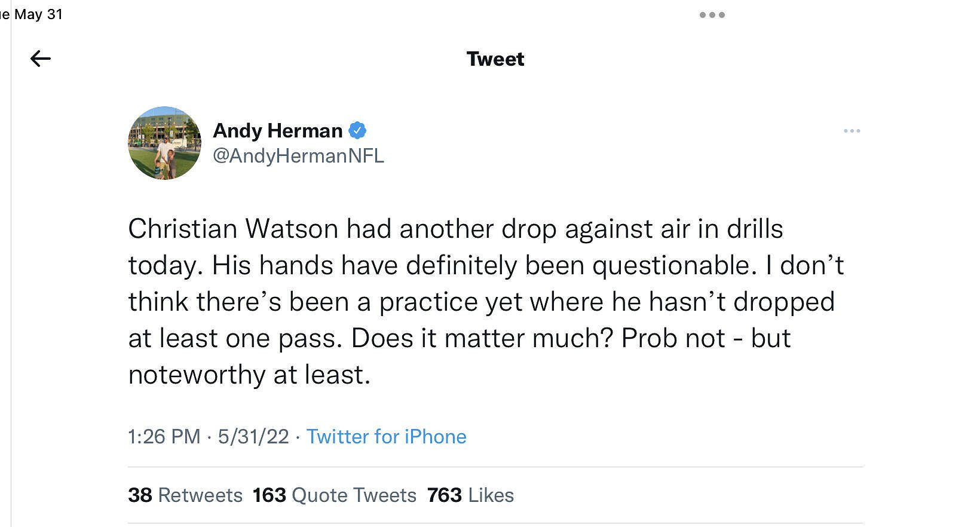980x527 pixels.
Task: Click the May 31 status bar date
Action: tap(38, 14)
